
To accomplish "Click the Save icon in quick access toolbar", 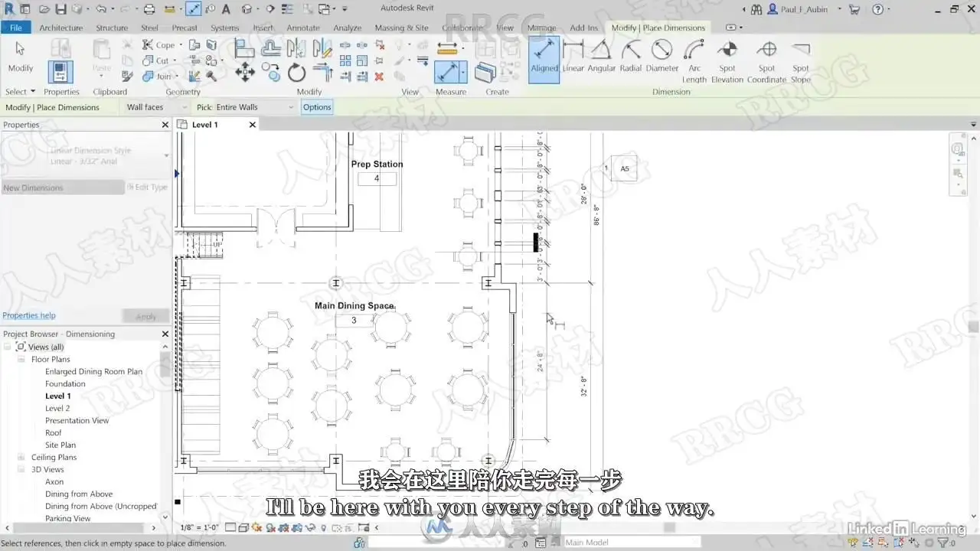I will click(60, 9).
